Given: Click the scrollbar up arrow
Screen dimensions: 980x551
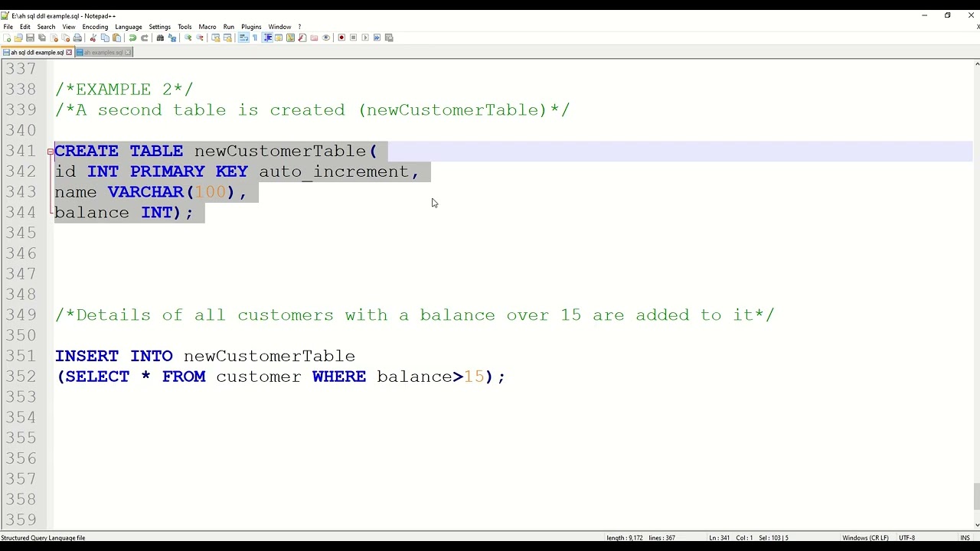Looking at the screenshot, I should pyautogui.click(x=976, y=64).
